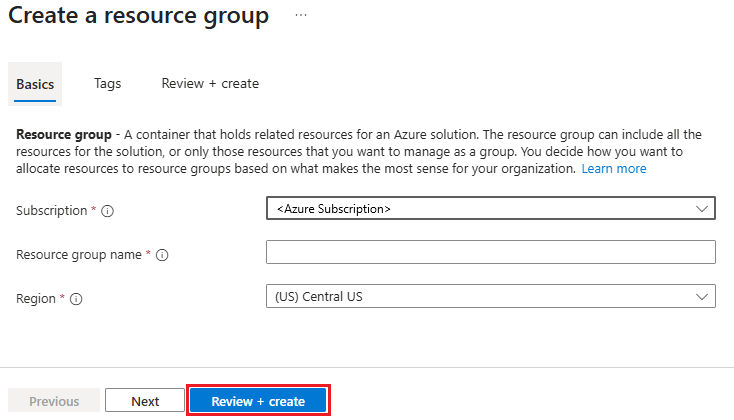Click the info icon beside Region
734x420 pixels.
pos(76,299)
